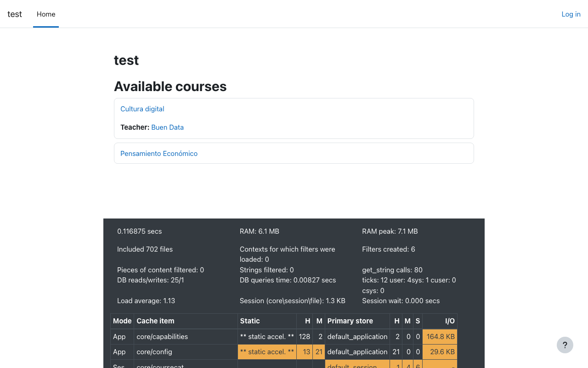
Task: Open the "Pensamiento Económico" course
Action: pyautogui.click(x=158, y=153)
